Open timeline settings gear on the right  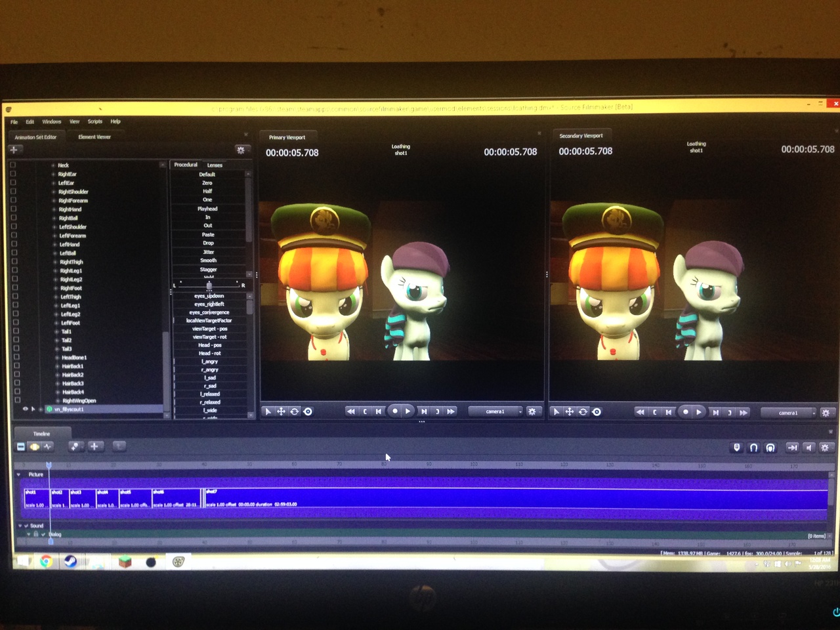coord(825,448)
